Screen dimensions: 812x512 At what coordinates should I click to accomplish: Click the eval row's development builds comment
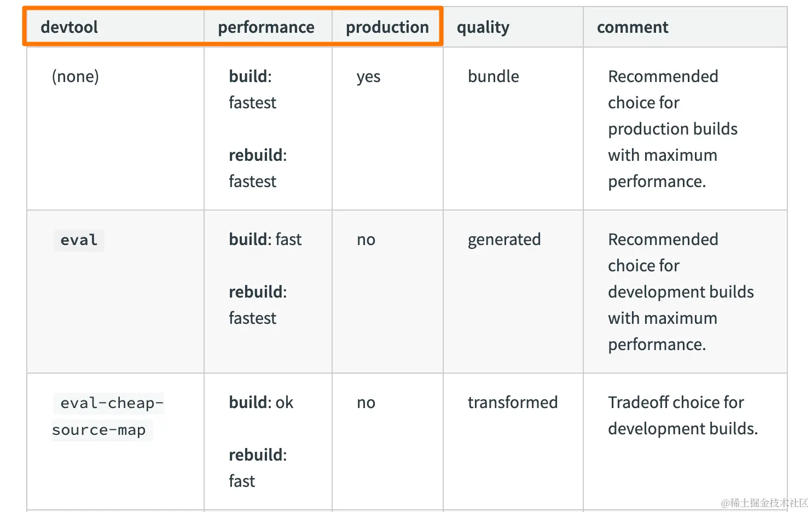680,292
